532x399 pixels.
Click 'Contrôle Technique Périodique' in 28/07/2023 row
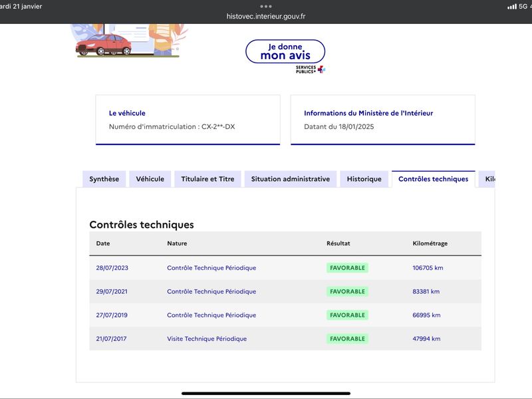click(x=211, y=268)
